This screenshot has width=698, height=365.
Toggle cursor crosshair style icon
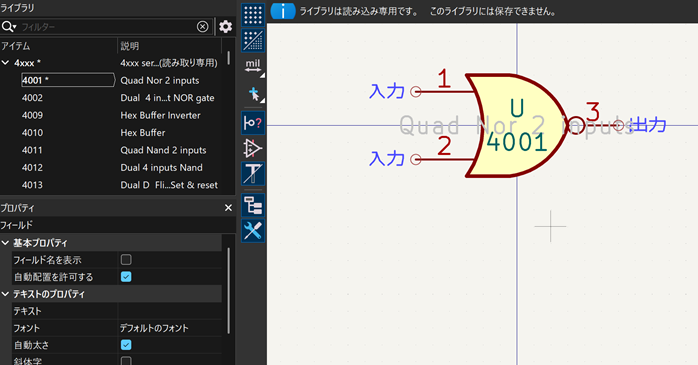pos(253,94)
